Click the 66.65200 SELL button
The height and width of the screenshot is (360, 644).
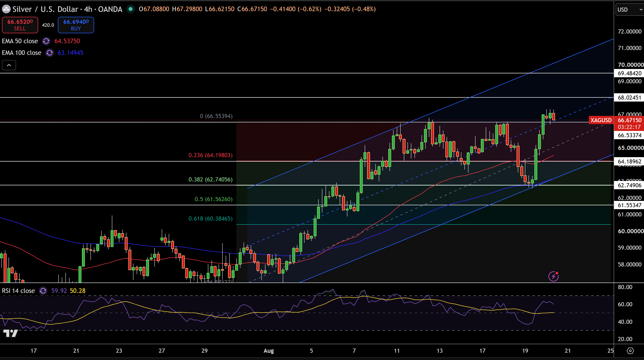20,25
